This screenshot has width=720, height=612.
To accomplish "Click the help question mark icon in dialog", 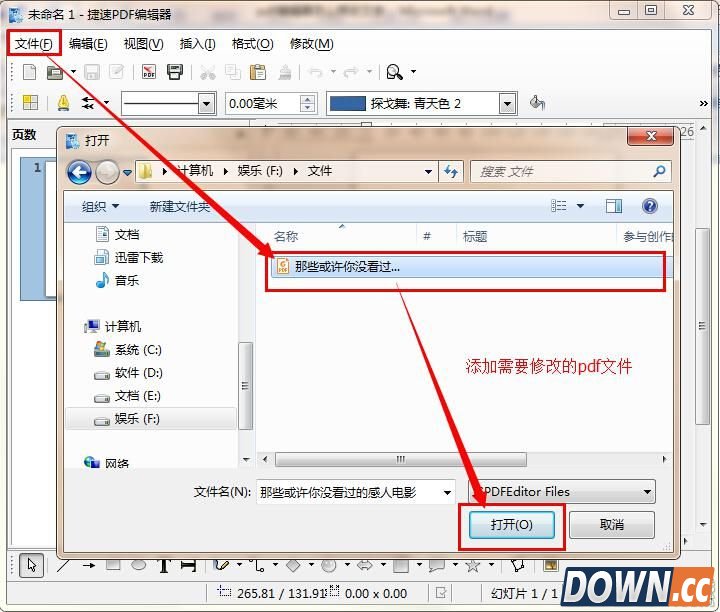I will [650, 206].
